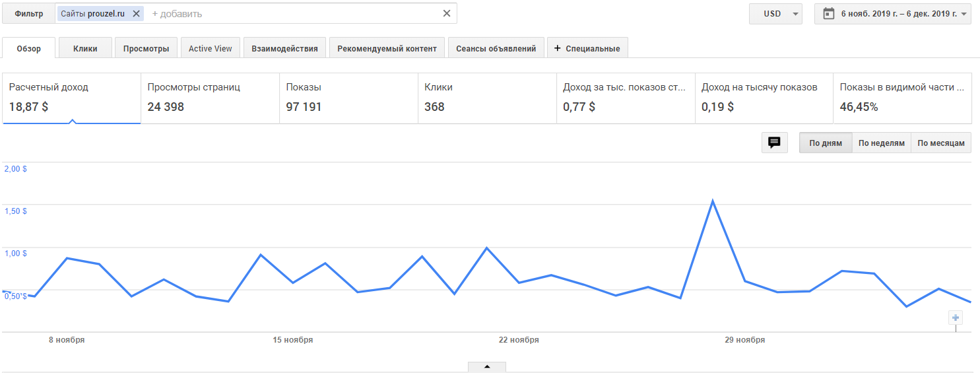The height and width of the screenshot is (373, 980).
Task: Switch chart to По месяцам view
Action: 941,143
